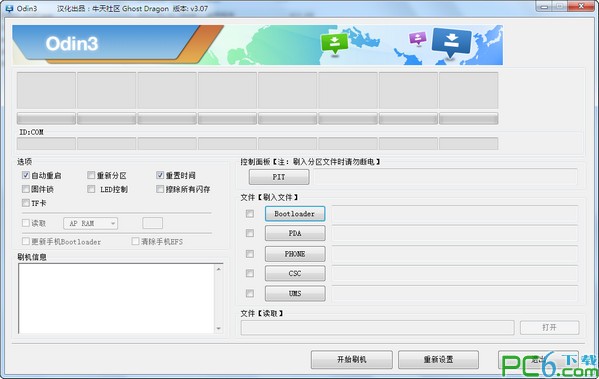Viewport: 599px width, 379px height.
Task: Choose a PDA firmware file
Action: 295,233
